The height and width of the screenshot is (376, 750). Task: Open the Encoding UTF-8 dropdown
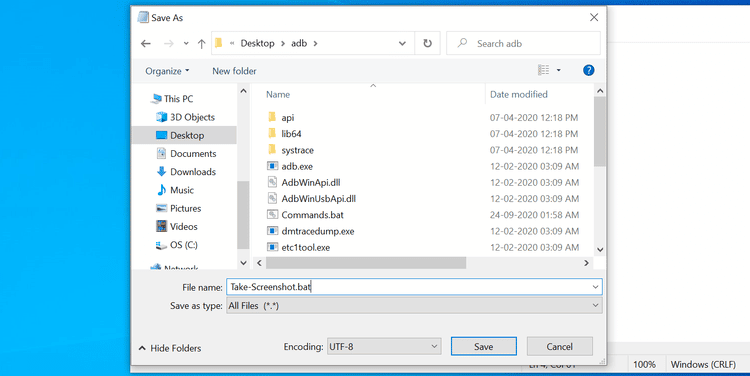pyautogui.click(x=384, y=346)
